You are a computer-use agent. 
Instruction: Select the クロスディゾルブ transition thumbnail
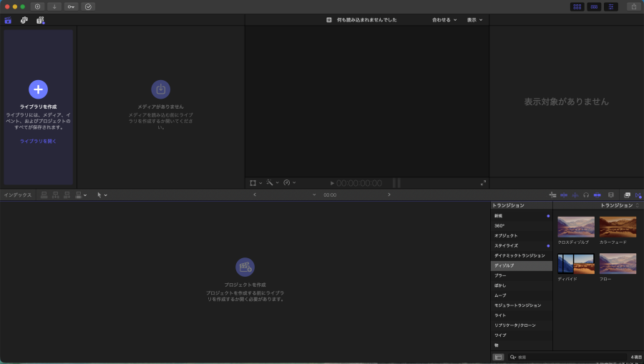click(x=576, y=227)
